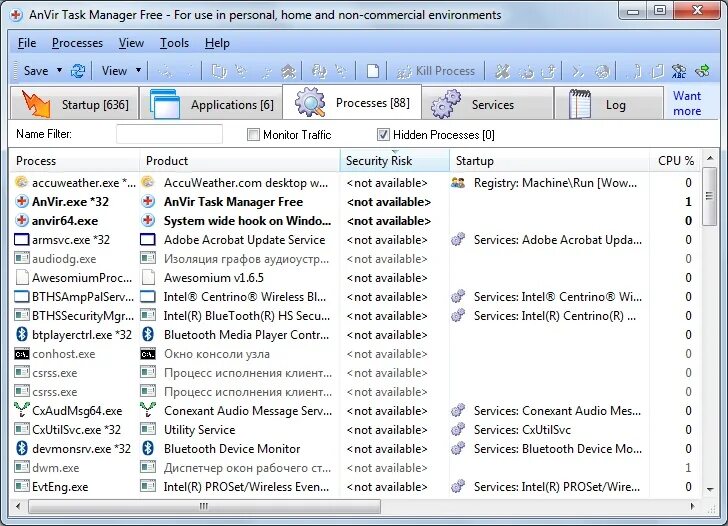This screenshot has width=728, height=526.
Task: Sort by the Product column header
Action: (240, 161)
